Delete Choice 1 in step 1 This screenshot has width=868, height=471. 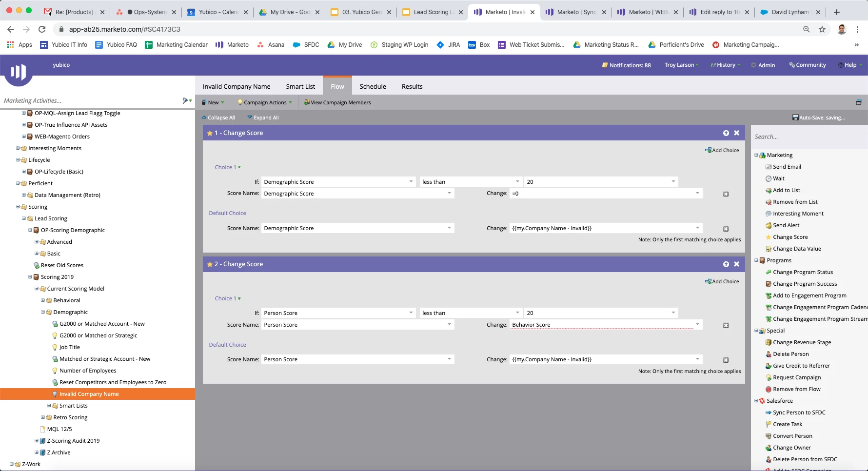(x=726, y=194)
